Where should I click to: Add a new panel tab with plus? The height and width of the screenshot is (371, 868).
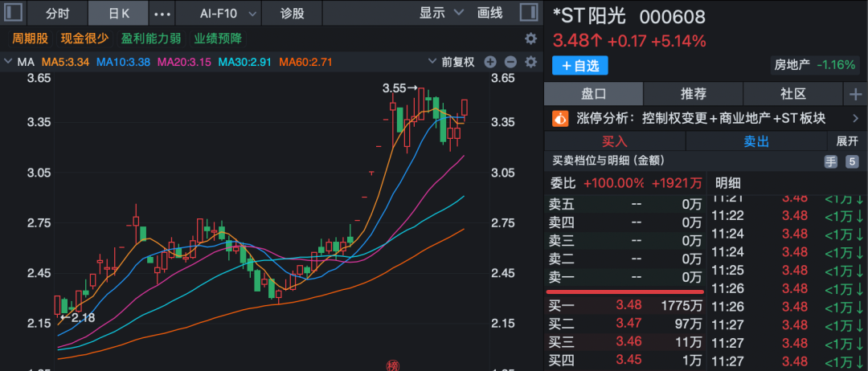854,94
